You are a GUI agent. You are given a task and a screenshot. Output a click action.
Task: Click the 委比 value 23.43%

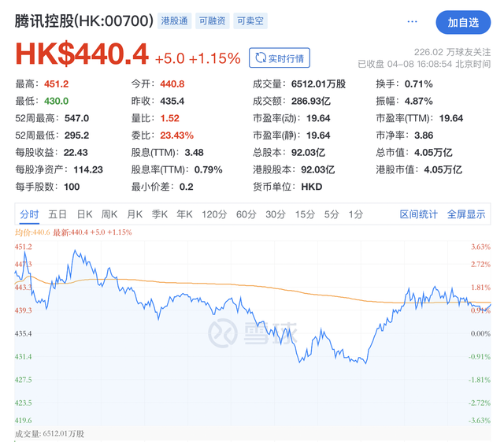click(176, 135)
